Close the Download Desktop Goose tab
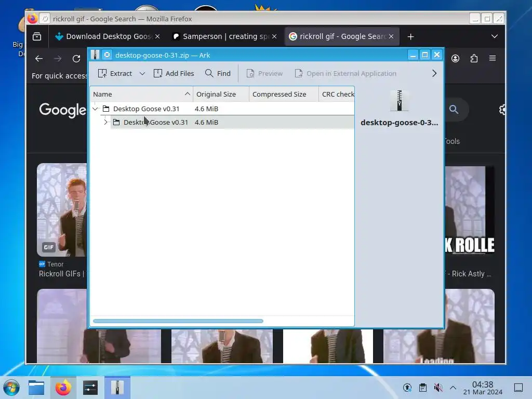 coord(157,36)
